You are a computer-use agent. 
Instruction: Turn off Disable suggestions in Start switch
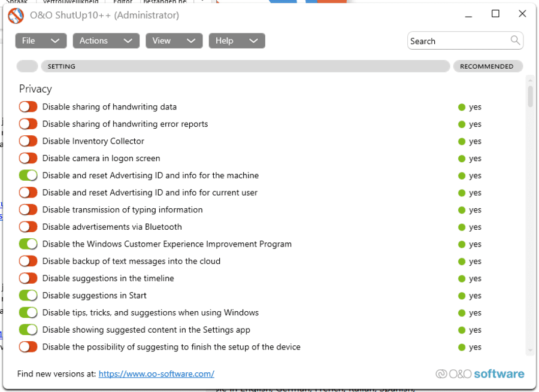[28, 296]
